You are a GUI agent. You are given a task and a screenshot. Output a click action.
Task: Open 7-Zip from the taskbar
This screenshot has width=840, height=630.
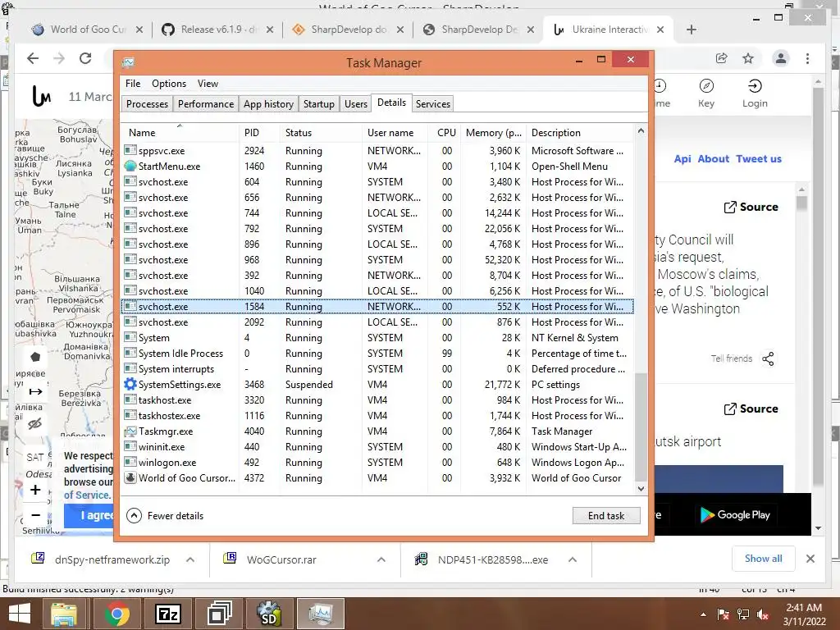(168, 614)
